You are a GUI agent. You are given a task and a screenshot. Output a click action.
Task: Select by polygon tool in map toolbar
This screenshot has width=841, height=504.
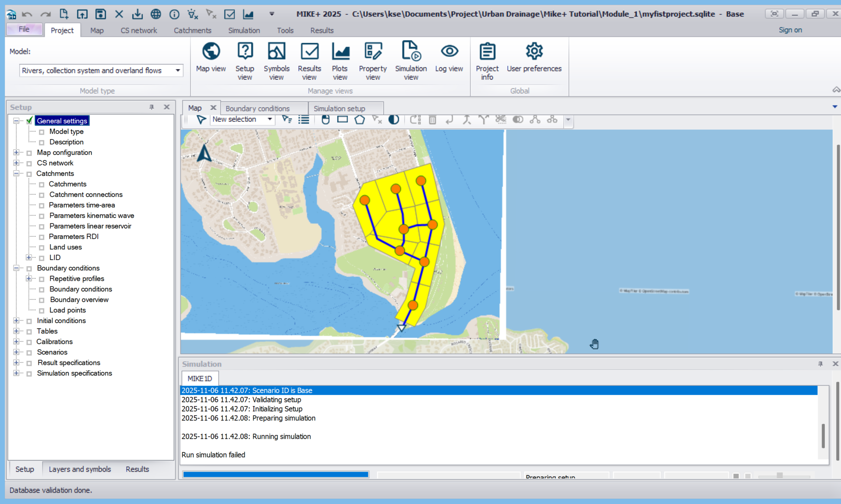(360, 120)
